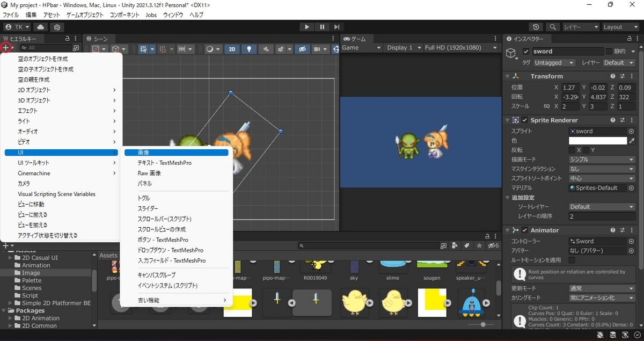Image resolution: width=644 pixels, height=341 pixels.
Task: Click the scene visibility eye icon
Action: tap(302, 48)
